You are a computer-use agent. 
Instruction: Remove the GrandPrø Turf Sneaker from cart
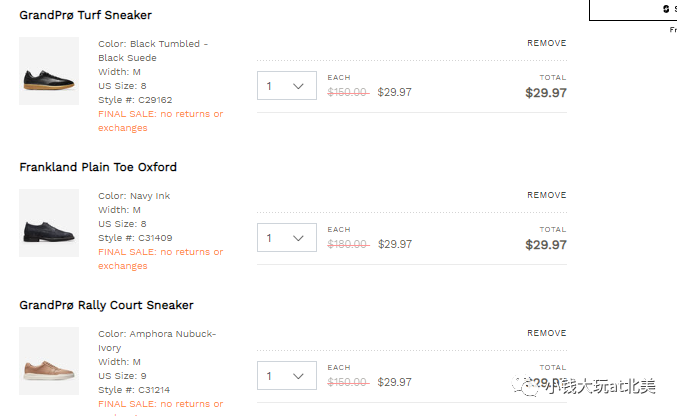546,43
